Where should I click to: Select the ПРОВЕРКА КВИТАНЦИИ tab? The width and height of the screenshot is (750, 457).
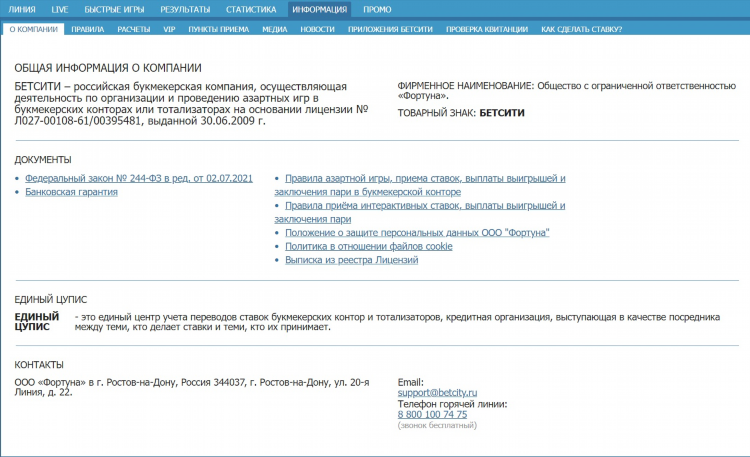487,29
